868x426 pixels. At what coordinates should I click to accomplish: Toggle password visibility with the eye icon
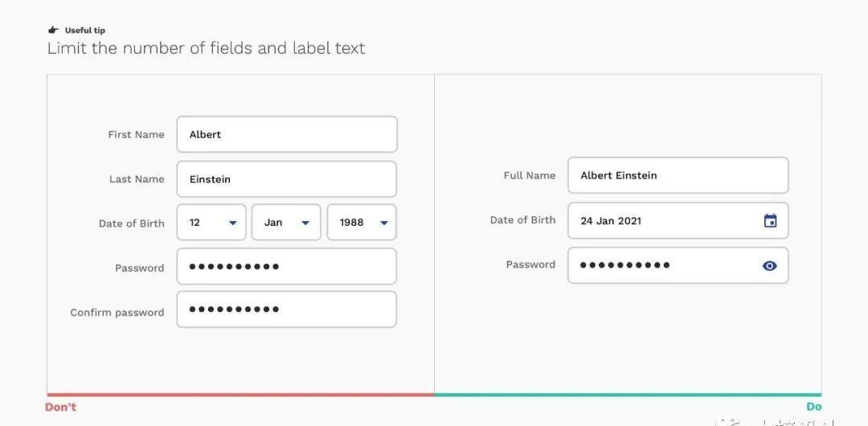pyautogui.click(x=769, y=266)
